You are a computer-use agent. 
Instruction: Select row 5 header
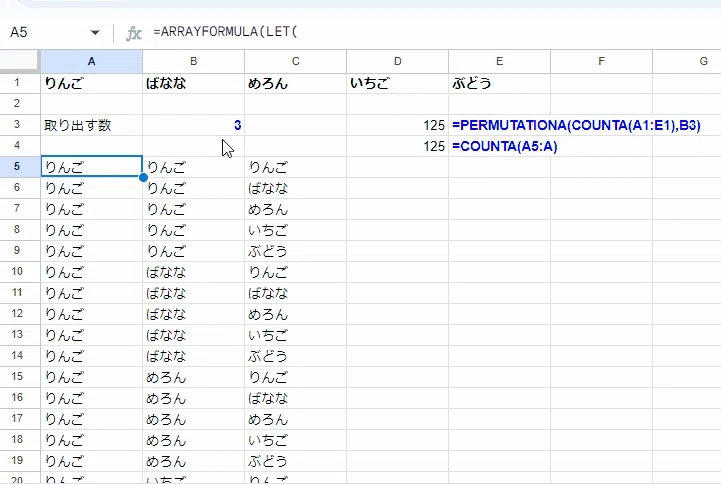click(x=17, y=166)
